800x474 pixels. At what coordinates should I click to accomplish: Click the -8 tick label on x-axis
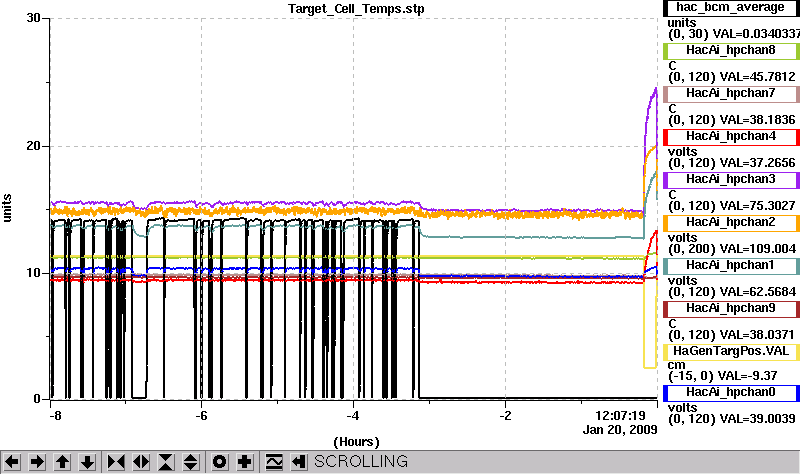click(x=55, y=416)
